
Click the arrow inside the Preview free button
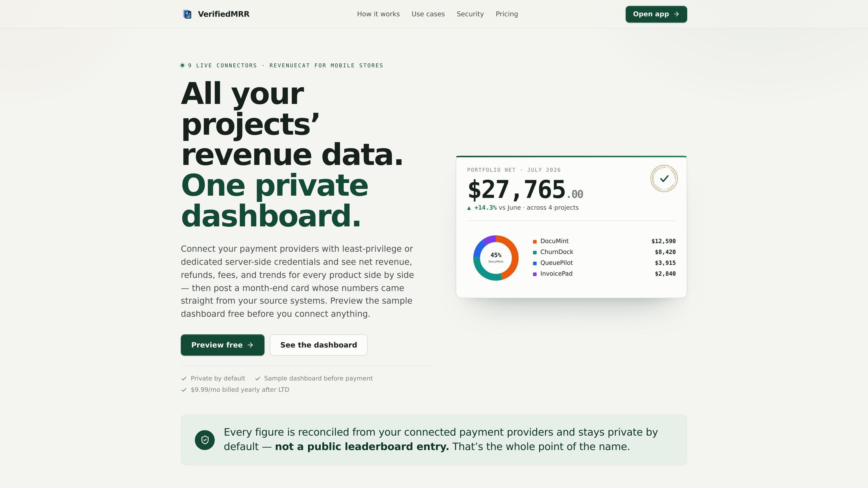coord(250,345)
